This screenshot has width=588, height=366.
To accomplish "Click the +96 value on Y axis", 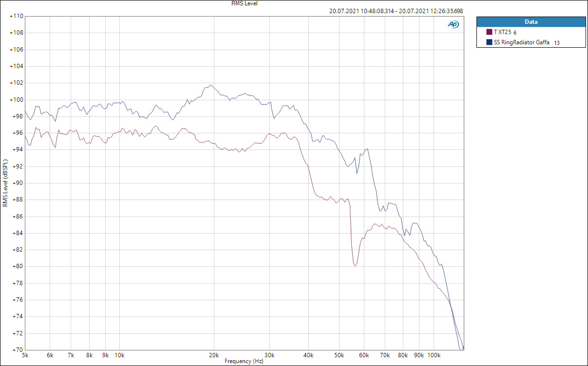I will tap(18, 133).
